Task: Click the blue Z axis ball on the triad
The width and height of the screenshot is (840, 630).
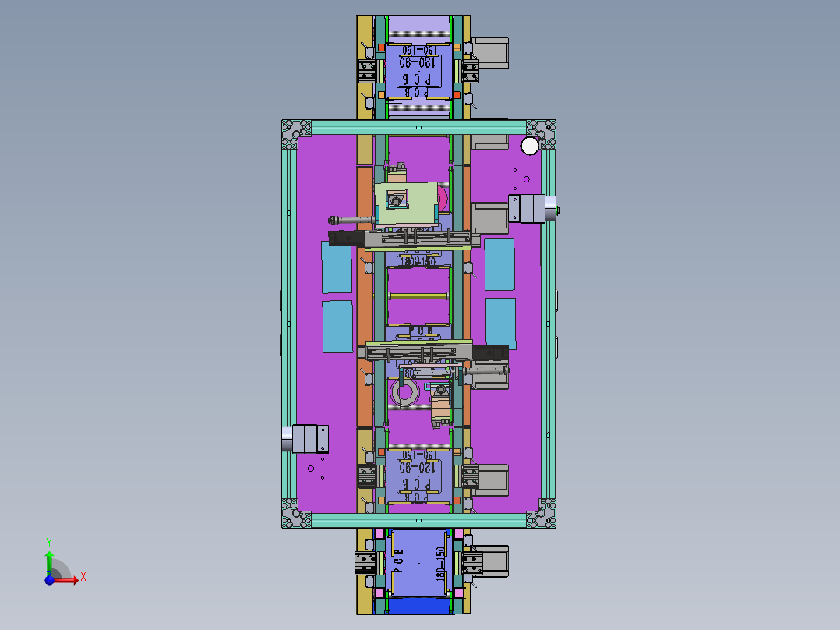Action: (x=49, y=580)
